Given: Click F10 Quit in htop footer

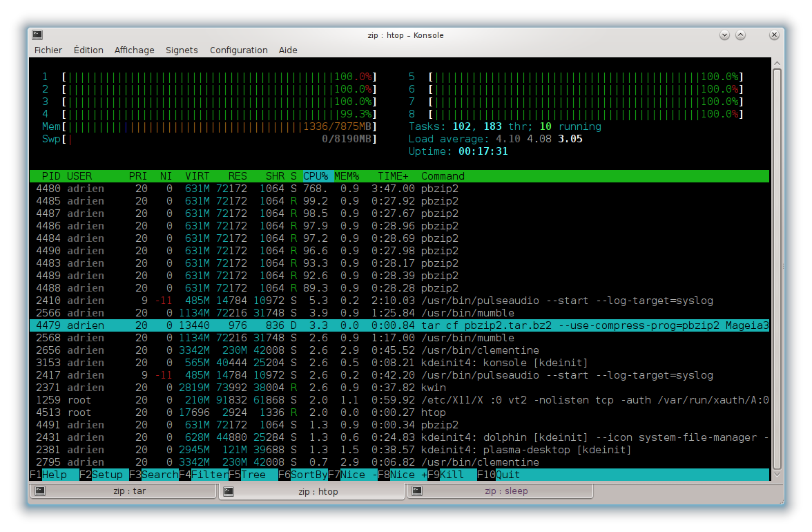Looking at the screenshot, I should click(499, 475).
